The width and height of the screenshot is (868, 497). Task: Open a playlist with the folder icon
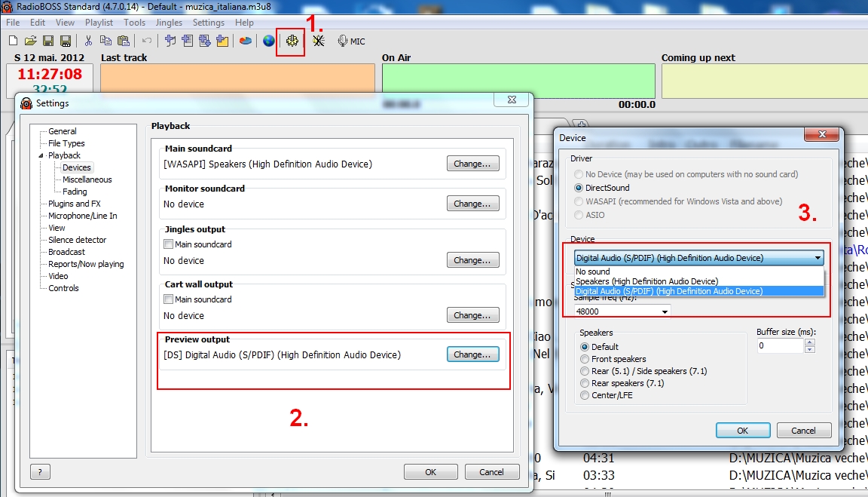[x=30, y=41]
